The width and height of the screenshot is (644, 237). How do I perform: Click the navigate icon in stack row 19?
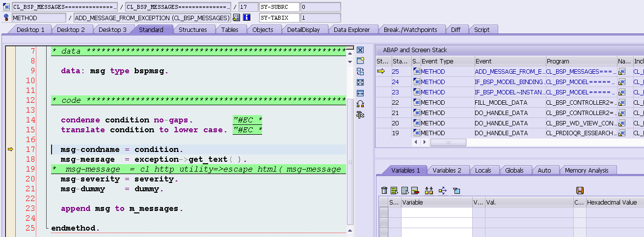coord(622,133)
